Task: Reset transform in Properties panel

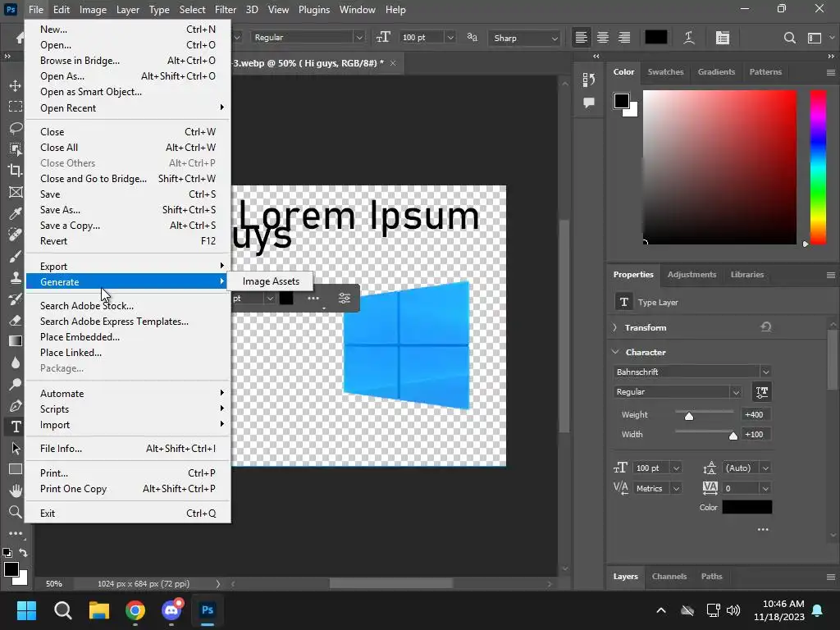Action: 765,326
